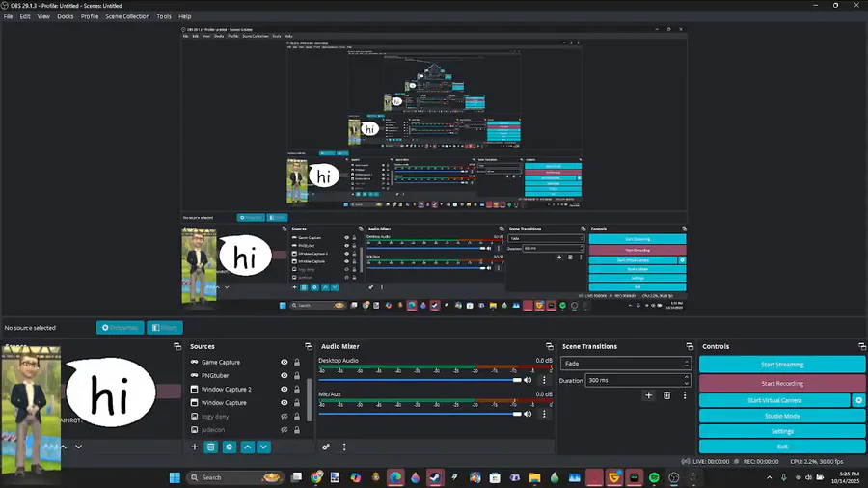This screenshot has height=488, width=868.
Task: Undock the Scene Transitions panel
Action: pos(690,346)
